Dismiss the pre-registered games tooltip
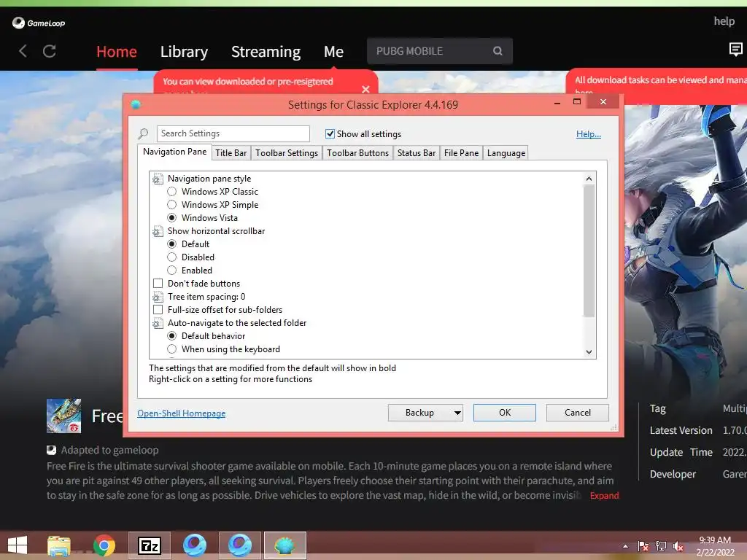This screenshot has width=747, height=560. (365, 89)
